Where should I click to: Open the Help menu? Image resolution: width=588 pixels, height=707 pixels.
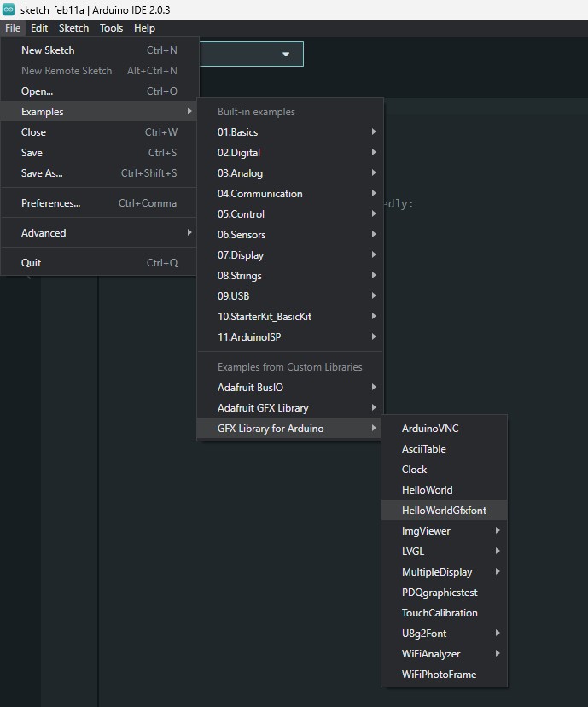pos(144,28)
